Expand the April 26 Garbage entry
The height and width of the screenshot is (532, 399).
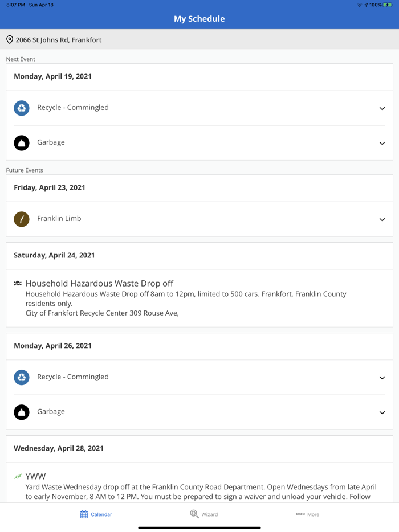pyautogui.click(x=382, y=412)
